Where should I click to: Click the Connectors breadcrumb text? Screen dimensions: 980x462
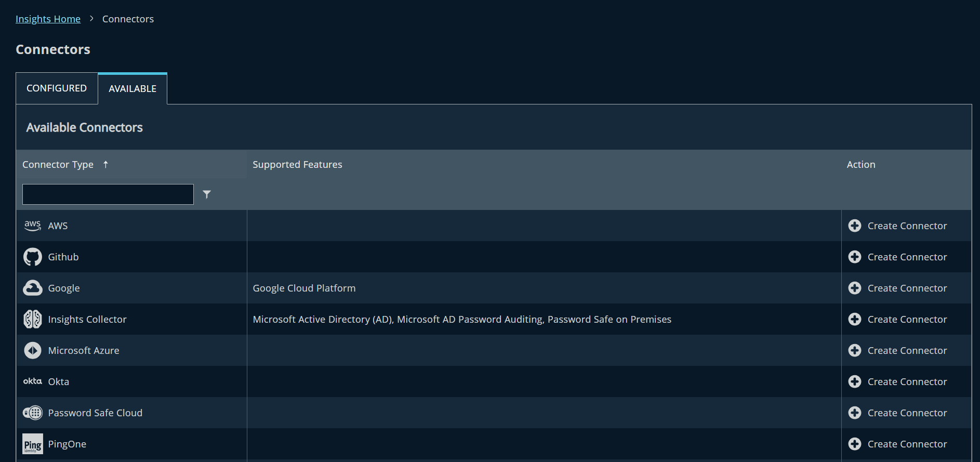click(128, 19)
